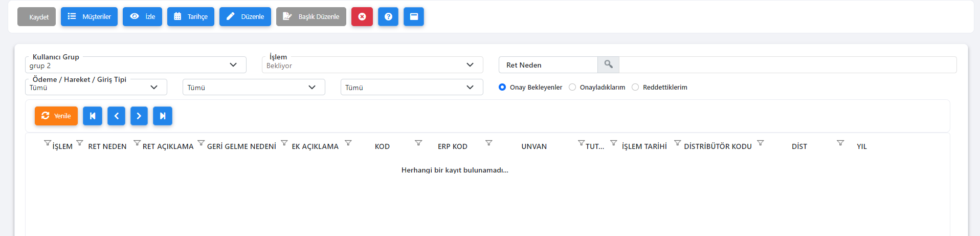Expand the Kullanıcı Grup dropdown
980x236 pixels.
[x=136, y=65]
